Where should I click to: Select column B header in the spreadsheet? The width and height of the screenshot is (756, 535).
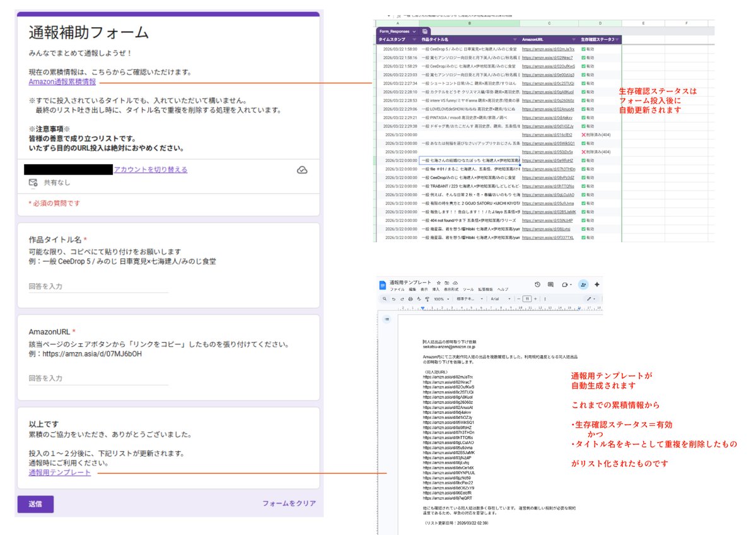point(470,23)
